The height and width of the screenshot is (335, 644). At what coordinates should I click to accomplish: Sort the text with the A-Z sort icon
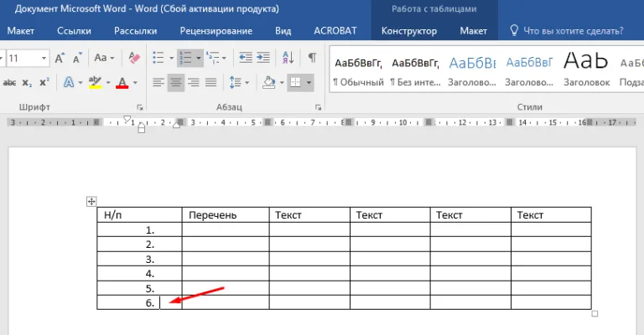point(288,58)
